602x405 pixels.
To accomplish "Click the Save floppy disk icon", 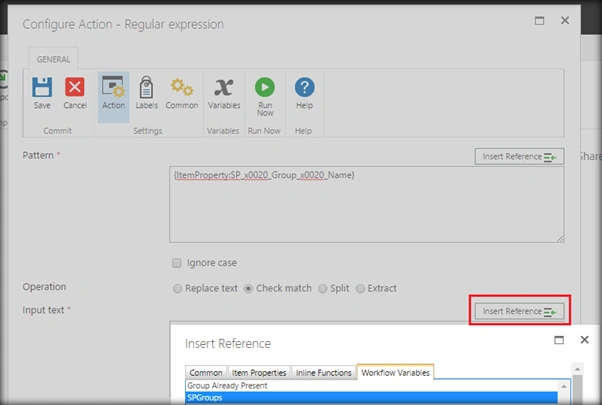I will [x=42, y=87].
